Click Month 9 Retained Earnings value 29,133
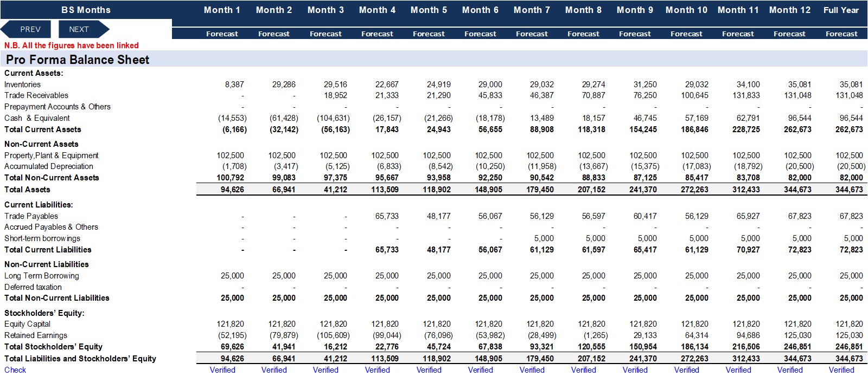868x376 pixels. (x=645, y=335)
